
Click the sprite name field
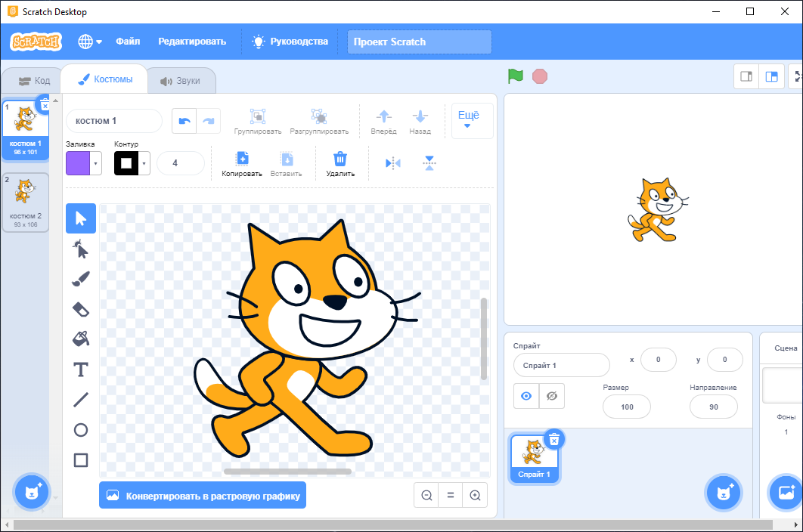coord(561,365)
